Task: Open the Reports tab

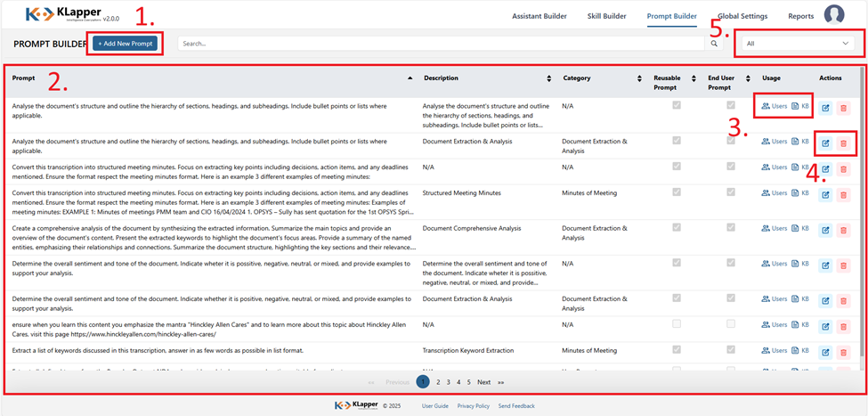Action: 801,16
